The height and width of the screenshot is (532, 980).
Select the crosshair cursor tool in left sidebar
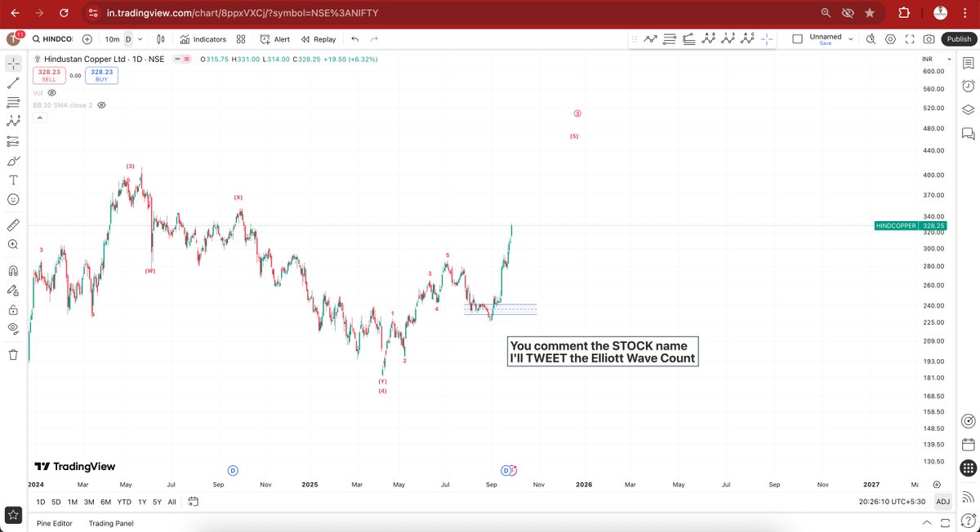click(13, 63)
